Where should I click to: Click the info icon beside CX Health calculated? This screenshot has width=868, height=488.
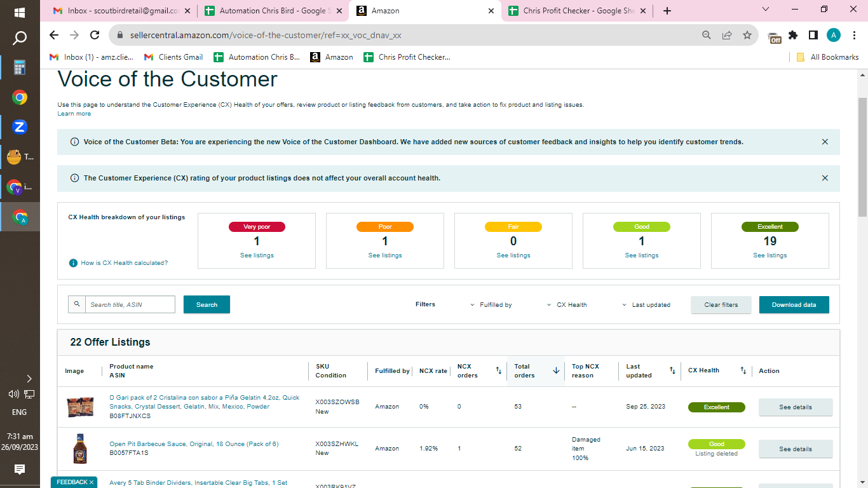[73, 263]
